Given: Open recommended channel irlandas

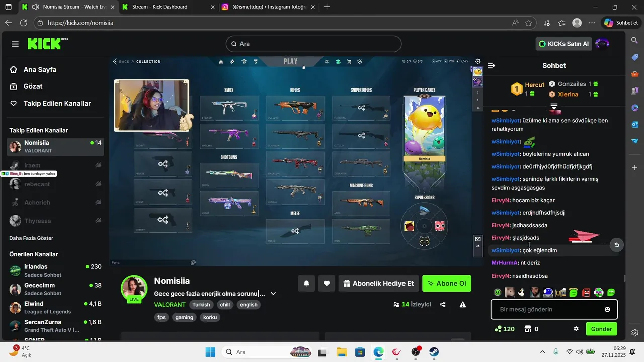Looking at the screenshot, I should 55,270.
